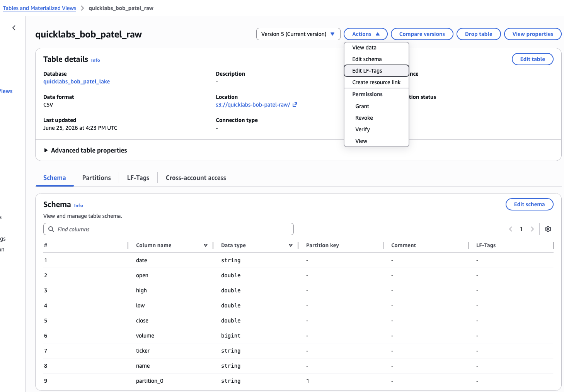Screen dimensions: 564x392
Task: Sort by Data type arrow
Action: click(x=291, y=245)
